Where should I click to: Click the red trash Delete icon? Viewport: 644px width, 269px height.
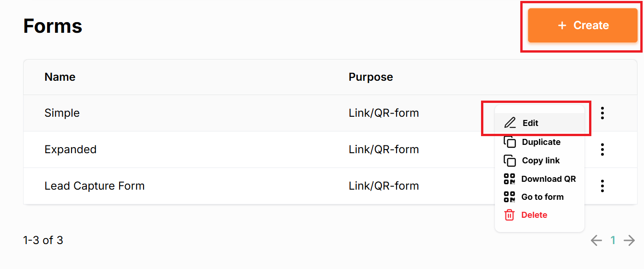509,215
